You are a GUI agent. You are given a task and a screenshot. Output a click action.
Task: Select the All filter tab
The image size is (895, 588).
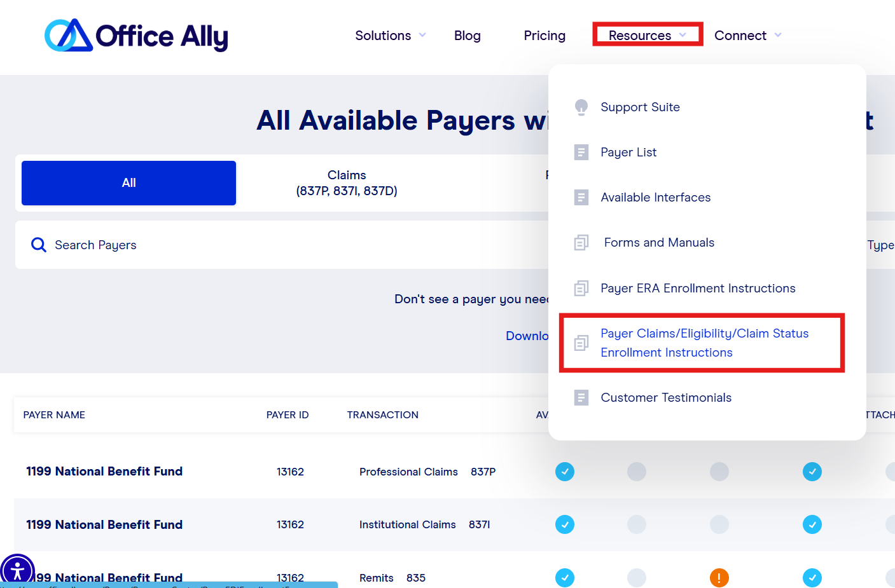click(x=128, y=183)
